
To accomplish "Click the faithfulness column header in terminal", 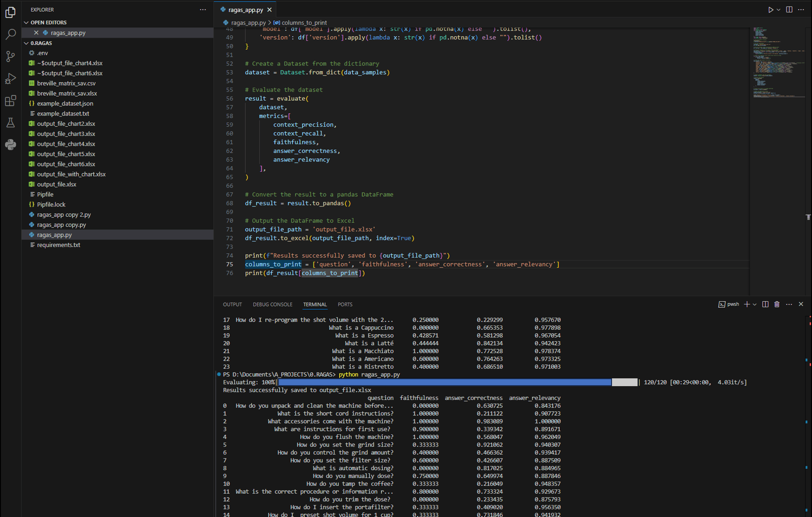I will click(x=419, y=398).
